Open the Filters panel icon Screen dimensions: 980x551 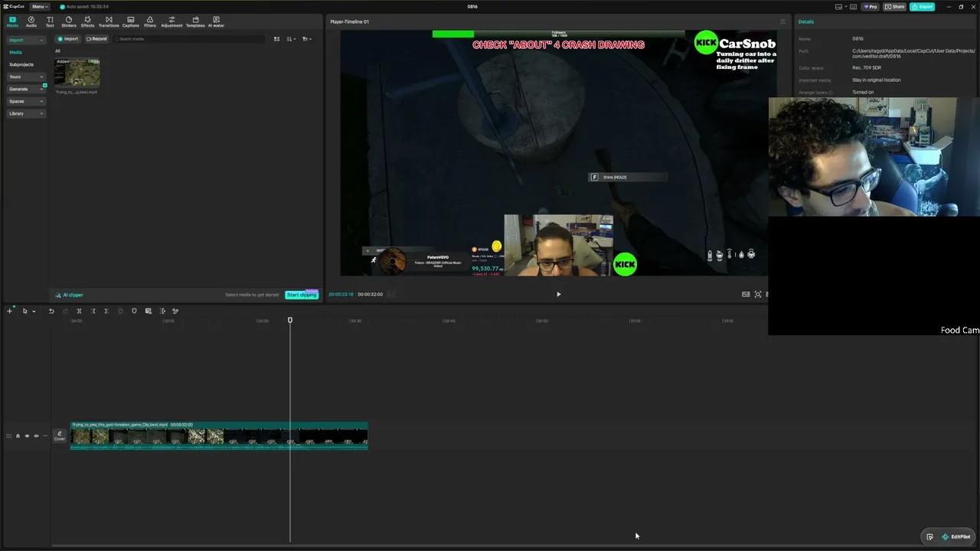tap(150, 21)
